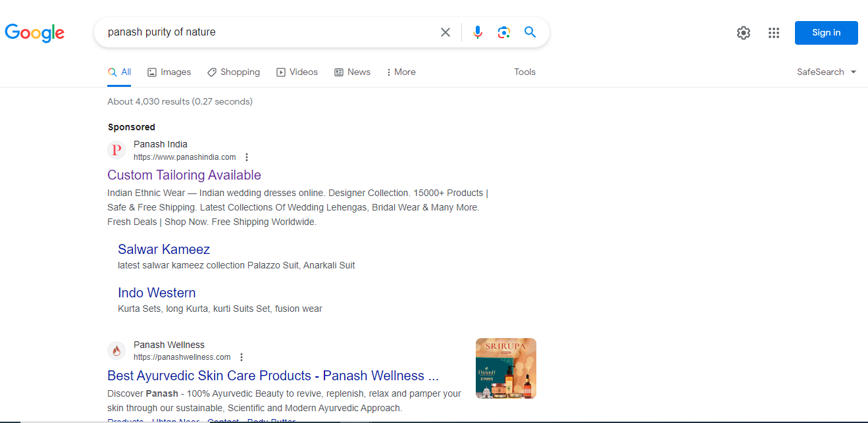Open the Salwar Kameez sitelink
Image resolution: width=868 pixels, height=423 pixels.
tap(164, 249)
